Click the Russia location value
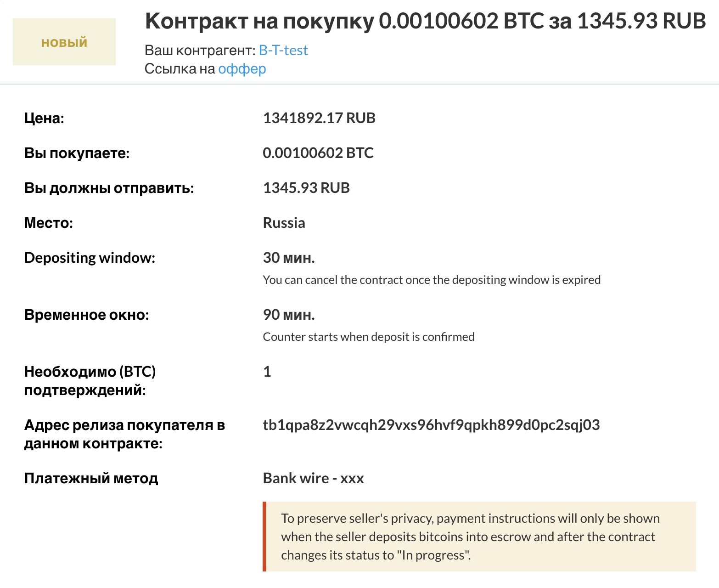 (x=284, y=223)
